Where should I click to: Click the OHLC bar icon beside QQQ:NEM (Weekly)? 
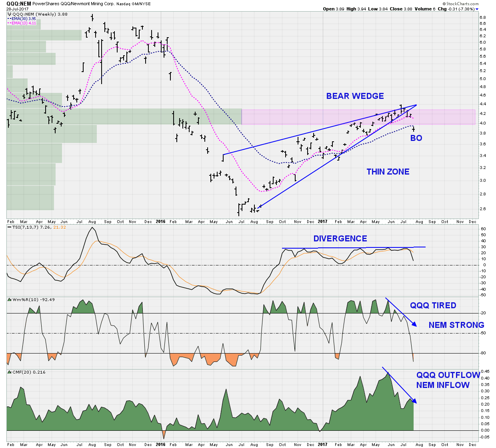click(10, 14)
